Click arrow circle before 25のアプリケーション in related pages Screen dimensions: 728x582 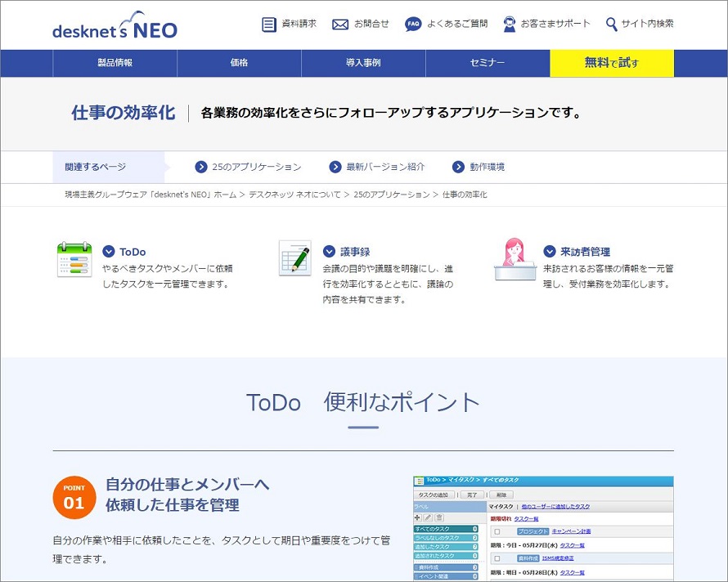tap(201, 167)
